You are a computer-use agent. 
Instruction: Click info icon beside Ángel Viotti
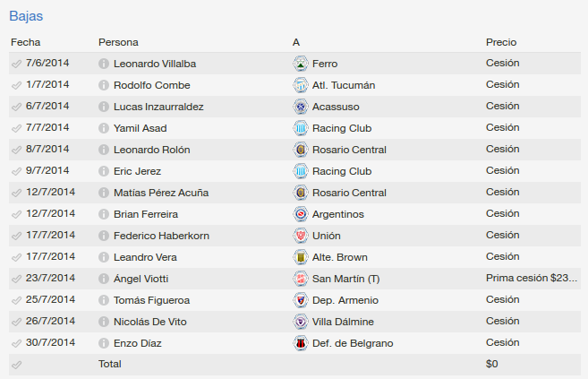click(104, 279)
